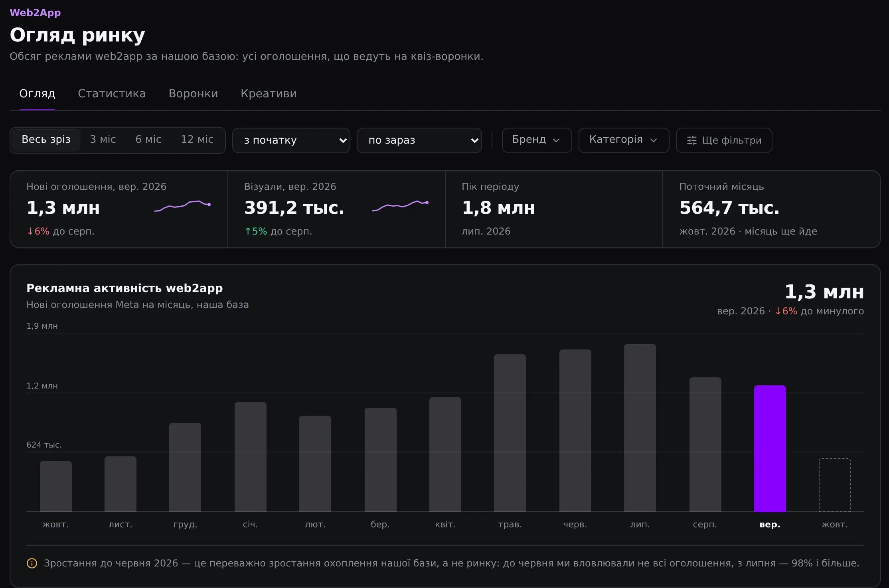The width and height of the screenshot is (889, 588).
Task: Open the з початку start date dropdown
Action: point(291,140)
